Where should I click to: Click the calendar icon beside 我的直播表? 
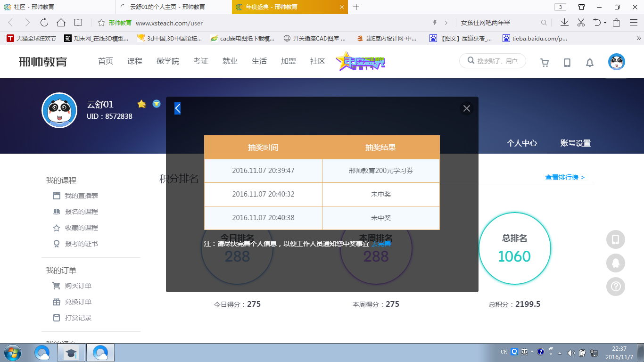(56, 196)
